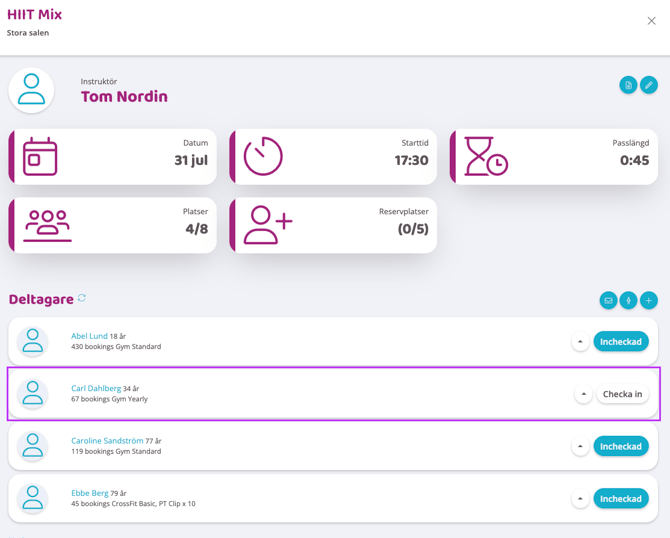Click the envelope message icon
This screenshot has height=538, width=670.
(608, 300)
